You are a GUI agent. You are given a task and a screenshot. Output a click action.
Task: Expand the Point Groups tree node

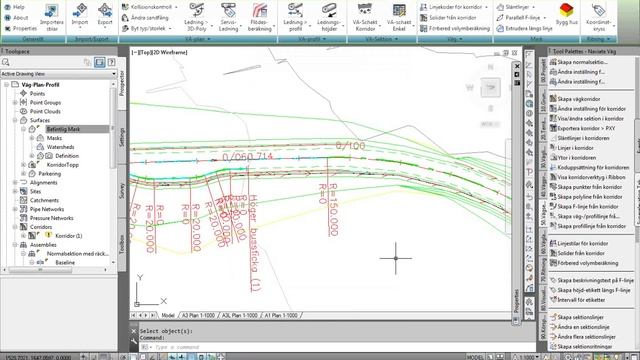tap(15, 102)
